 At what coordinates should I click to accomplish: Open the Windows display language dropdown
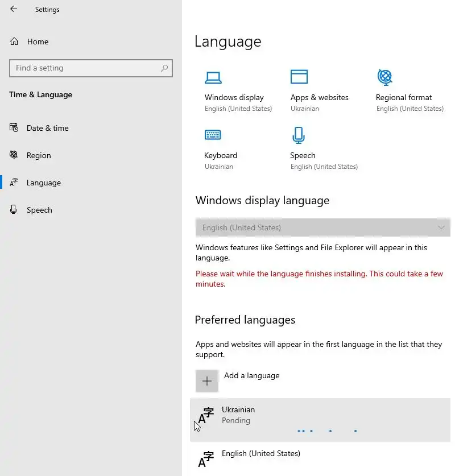[323, 227]
